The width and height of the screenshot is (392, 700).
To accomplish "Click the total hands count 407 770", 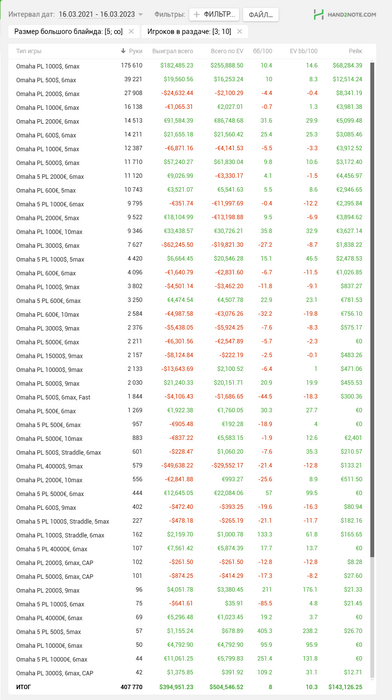I will point(131,687).
